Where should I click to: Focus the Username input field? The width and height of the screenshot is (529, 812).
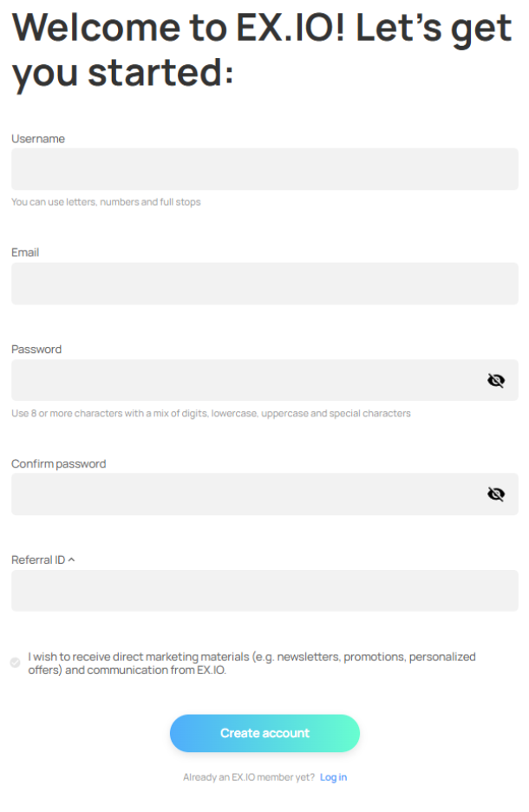[264, 169]
